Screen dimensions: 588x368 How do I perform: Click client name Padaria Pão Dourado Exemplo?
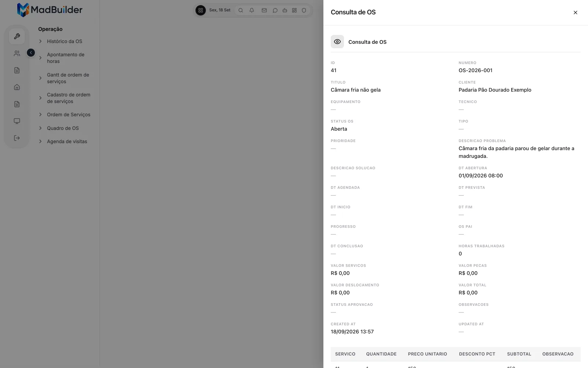click(495, 90)
